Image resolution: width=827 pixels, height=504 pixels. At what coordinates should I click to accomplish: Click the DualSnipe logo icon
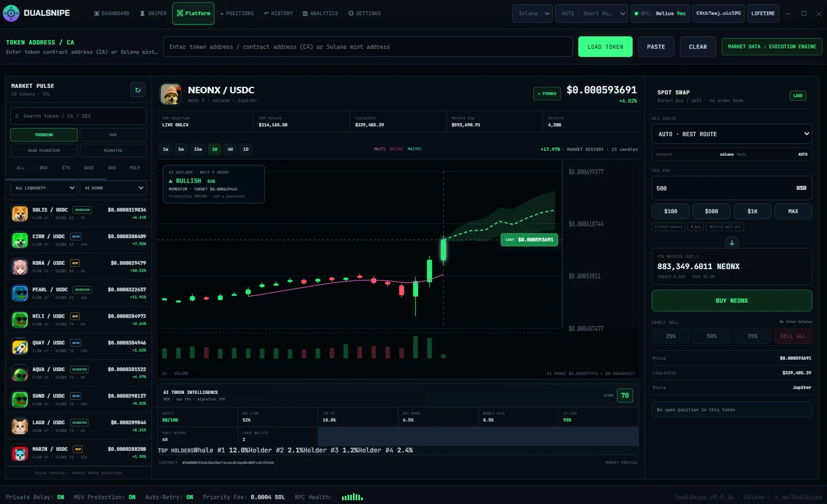(x=11, y=13)
